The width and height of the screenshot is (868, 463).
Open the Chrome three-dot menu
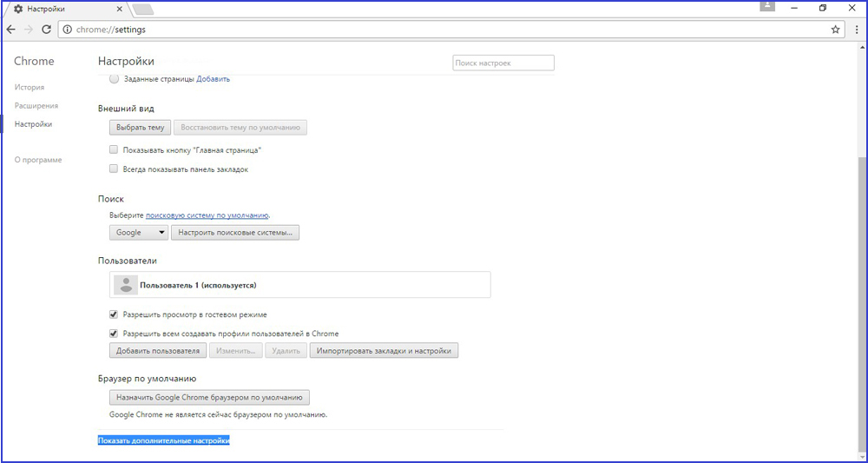pyautogui.click(x=855, y=29)
